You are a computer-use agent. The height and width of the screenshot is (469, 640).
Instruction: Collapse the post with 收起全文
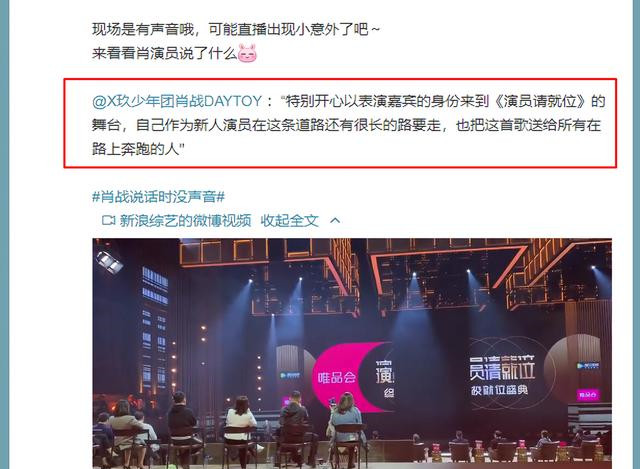[x=289, y=221]
